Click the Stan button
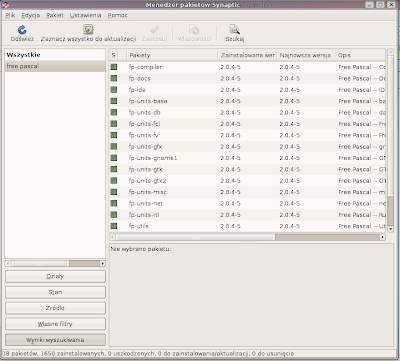Viewport: 400px width, 361px height. click(x=55, y=292)
